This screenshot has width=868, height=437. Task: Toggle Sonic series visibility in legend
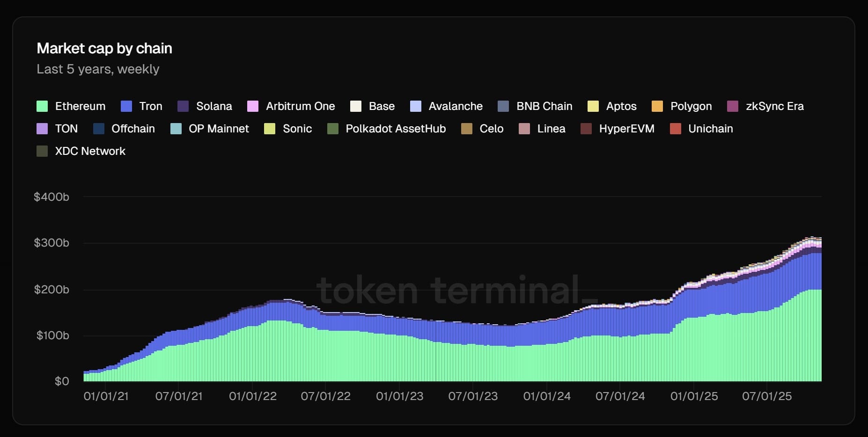click(297, 129)
